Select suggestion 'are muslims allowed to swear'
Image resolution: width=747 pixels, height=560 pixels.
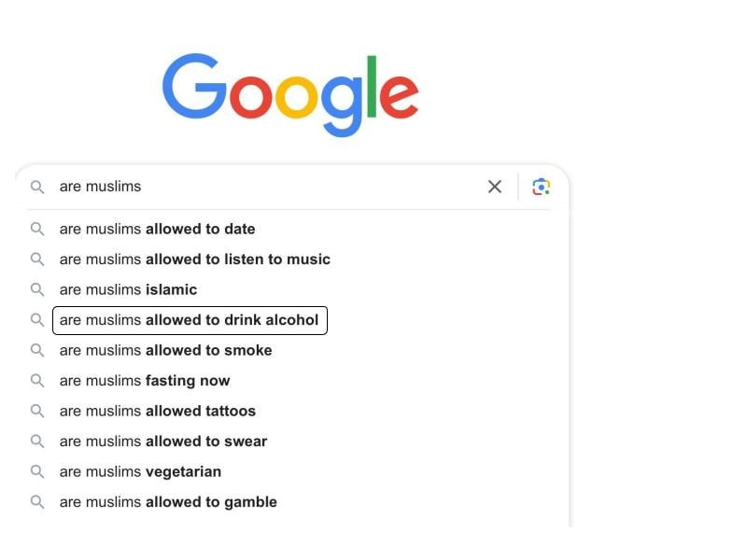(x=162, y=441)
